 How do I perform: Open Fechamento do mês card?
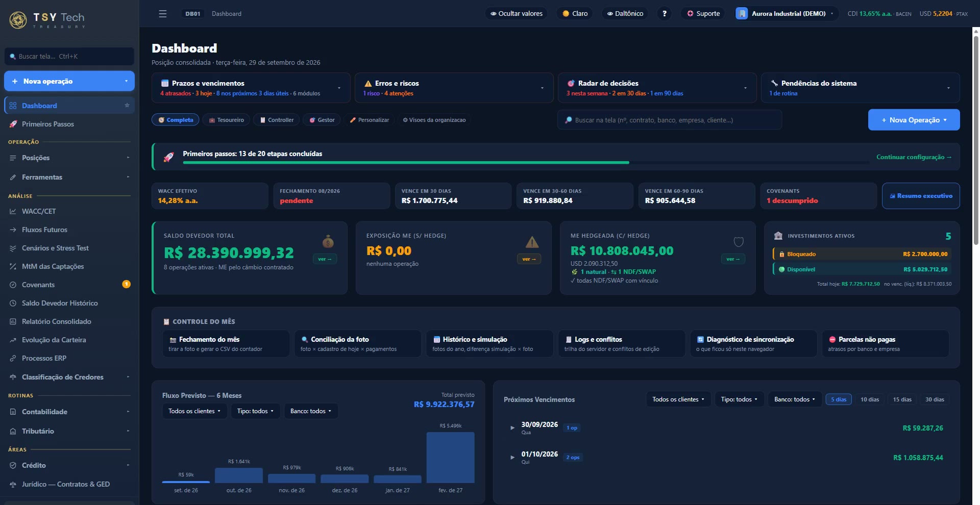[226, 344]
